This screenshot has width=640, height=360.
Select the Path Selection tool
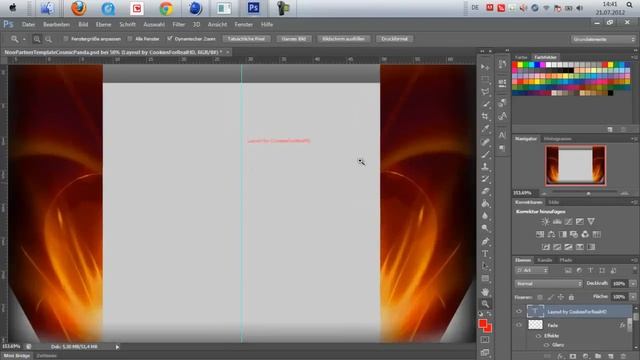[x=485, y=266]
